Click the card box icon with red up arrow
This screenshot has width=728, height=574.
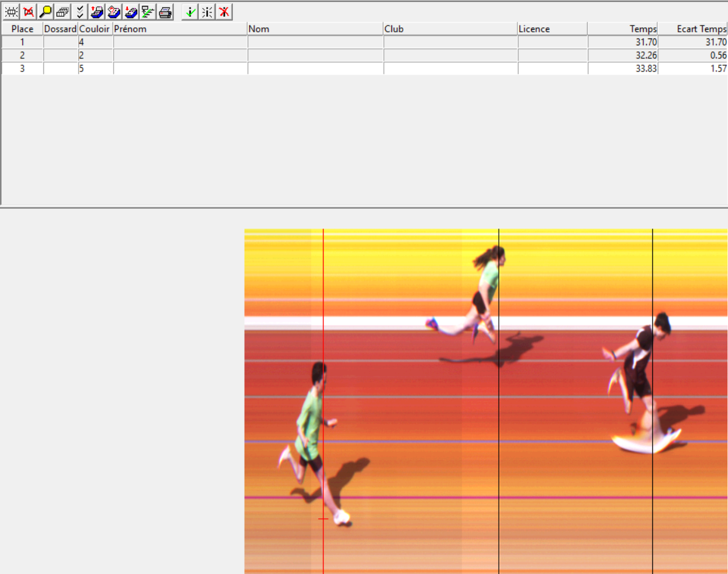pos(96,12)
